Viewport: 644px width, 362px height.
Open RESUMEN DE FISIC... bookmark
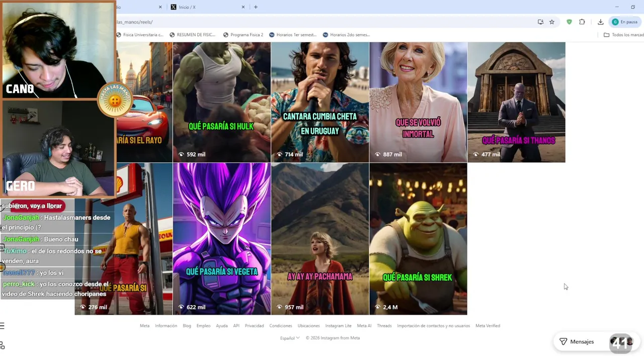[x=192, y=35]
